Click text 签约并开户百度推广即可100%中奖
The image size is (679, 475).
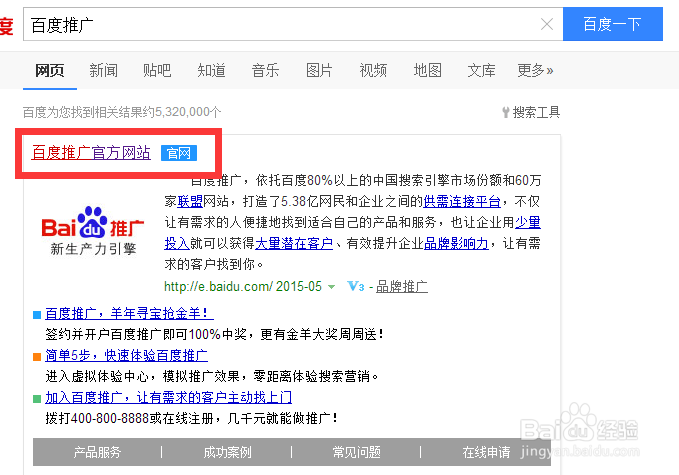(x=146, y=334)
